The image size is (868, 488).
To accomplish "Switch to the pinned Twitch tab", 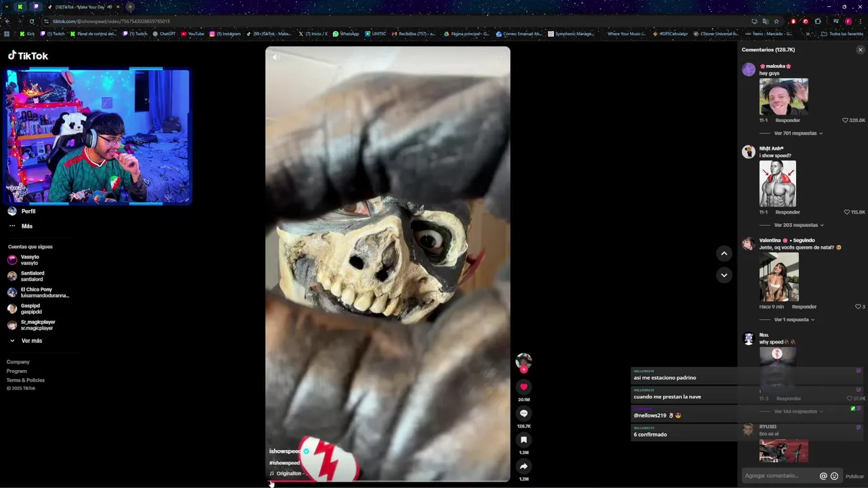I will click(x=36, y=7).
